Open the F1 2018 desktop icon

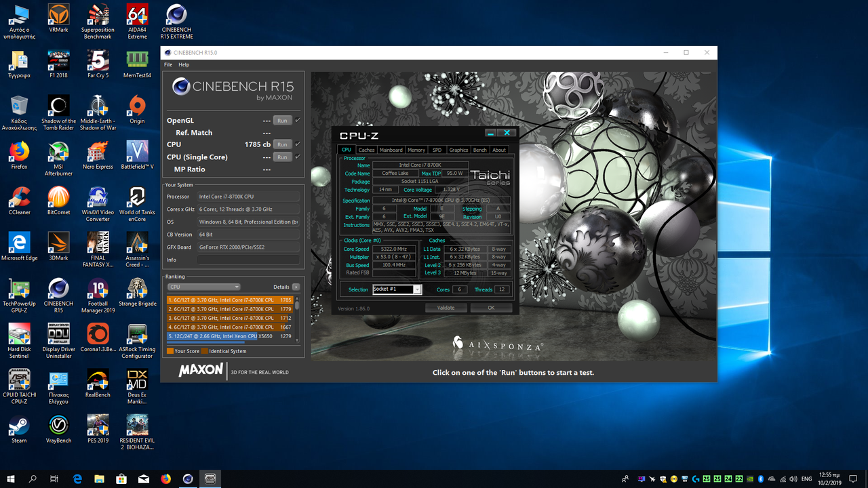point(58,64)
